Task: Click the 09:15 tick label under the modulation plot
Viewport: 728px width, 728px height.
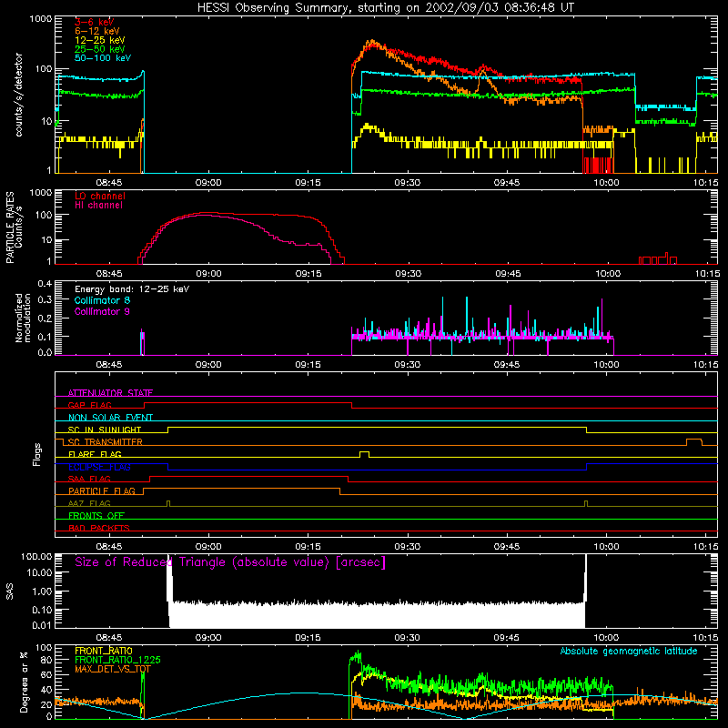Action: (x=308, y=365)
